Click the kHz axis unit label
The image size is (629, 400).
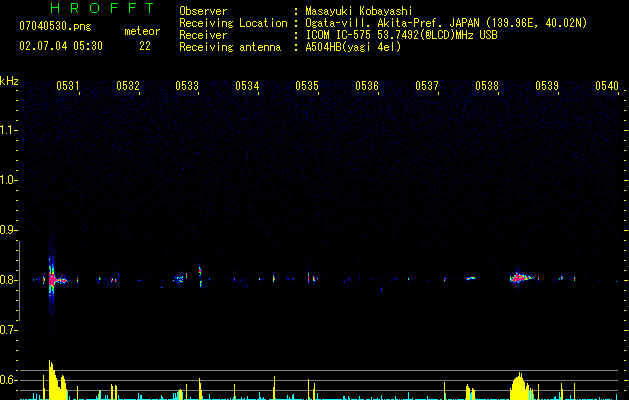9,81
